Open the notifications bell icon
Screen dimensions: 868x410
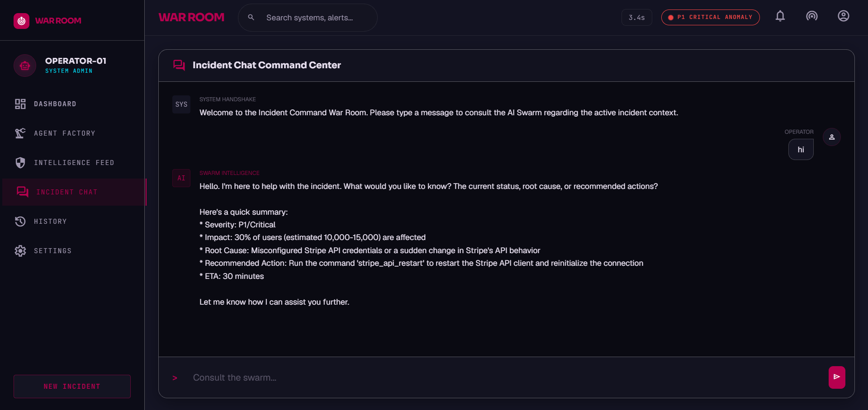point(780,17)
